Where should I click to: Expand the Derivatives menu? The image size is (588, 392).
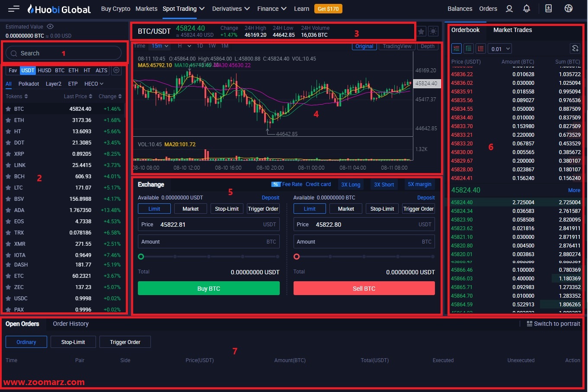pyautogui.click(x=231, y=9)
